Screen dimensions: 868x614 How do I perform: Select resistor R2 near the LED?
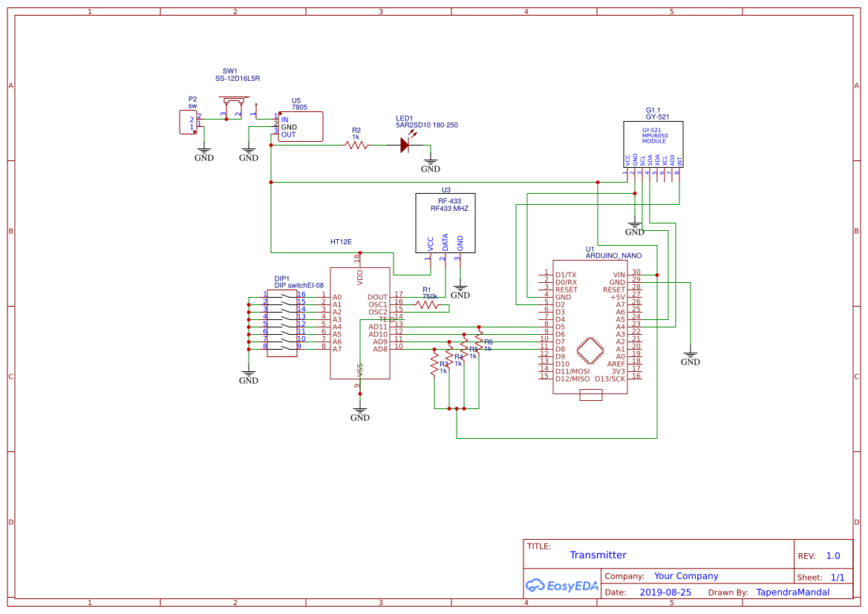tap(356, 146)
